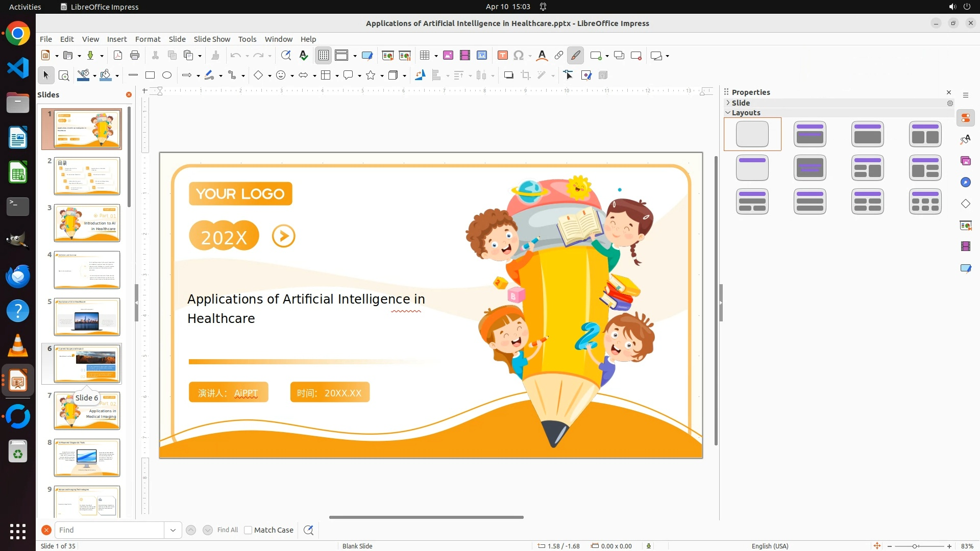Click the Start from First Slide icon
980x551 pixels.
pos(388,56)
